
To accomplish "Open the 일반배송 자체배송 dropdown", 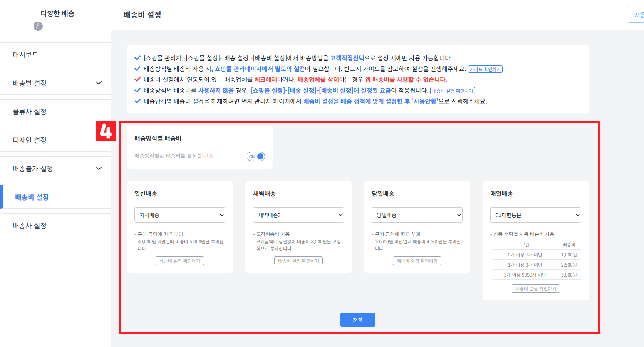I will tap(179, 215).
